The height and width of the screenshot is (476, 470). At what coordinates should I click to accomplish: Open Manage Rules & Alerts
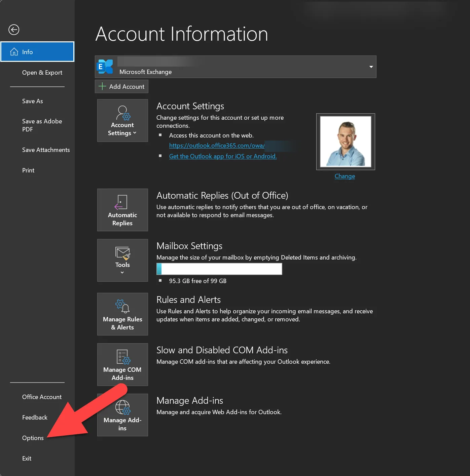tap(122, 314)
